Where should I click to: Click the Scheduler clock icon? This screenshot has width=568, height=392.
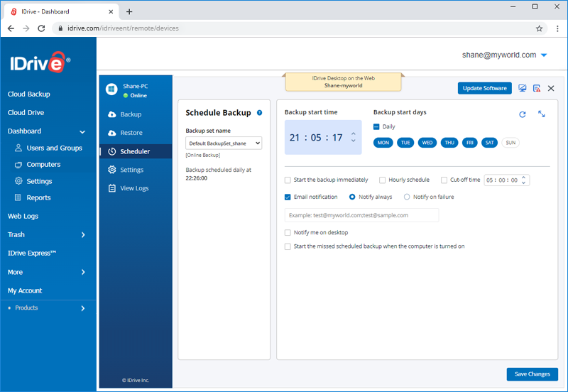pyautogui.click(x=112, y=151)
